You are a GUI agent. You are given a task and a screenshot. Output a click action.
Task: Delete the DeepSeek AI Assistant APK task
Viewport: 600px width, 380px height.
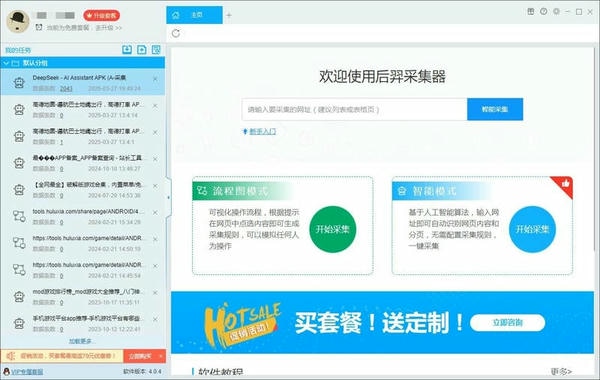(x=155, y=79)
